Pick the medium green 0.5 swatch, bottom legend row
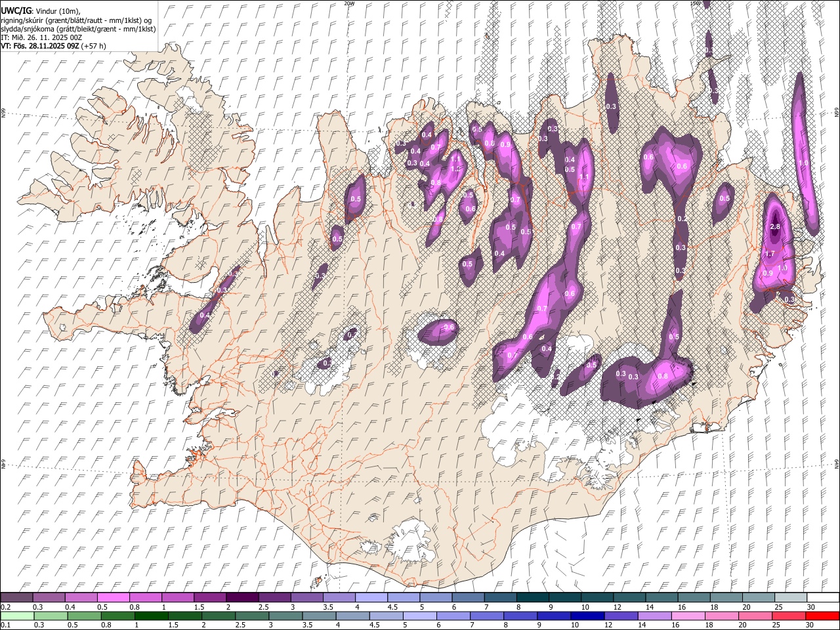This screenshot has width=840, height=630. pos(85,616)
